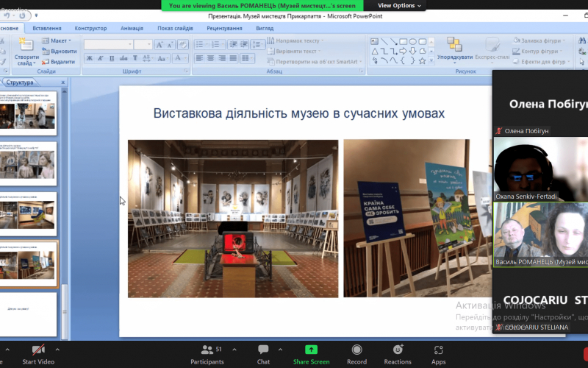Open Zoom Reactions menu
This screenshot has width=588, height=368.
click(398, 355)
